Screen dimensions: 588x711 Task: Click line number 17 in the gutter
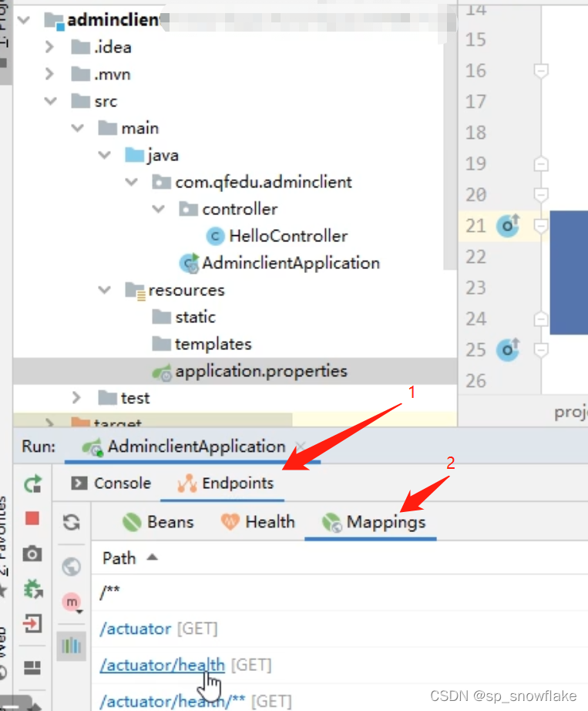tap(475, 101)
